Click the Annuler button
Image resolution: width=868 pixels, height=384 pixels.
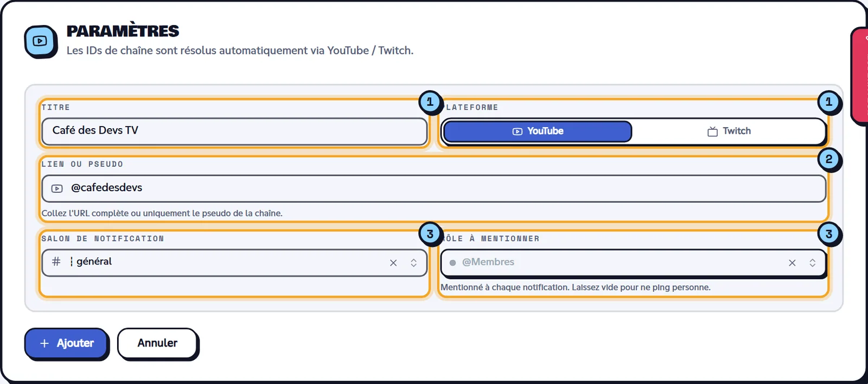157,343
